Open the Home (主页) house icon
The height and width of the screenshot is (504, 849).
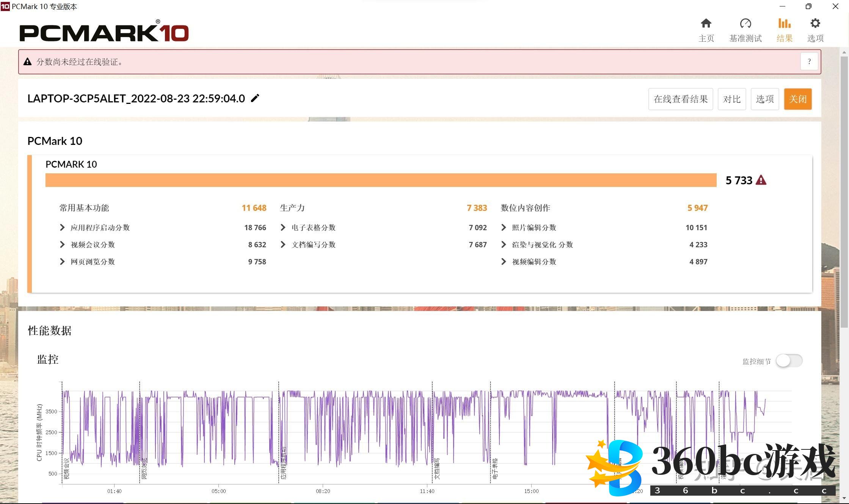coord(706,24)
